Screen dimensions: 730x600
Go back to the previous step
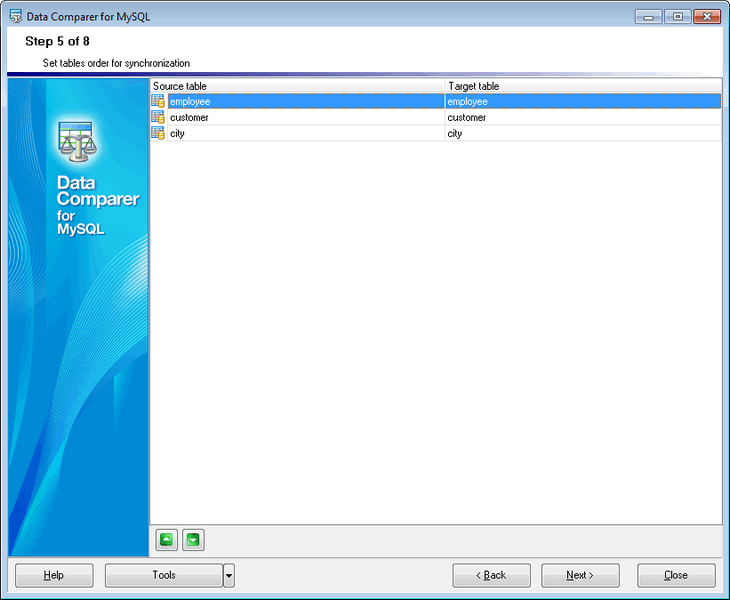491,575
